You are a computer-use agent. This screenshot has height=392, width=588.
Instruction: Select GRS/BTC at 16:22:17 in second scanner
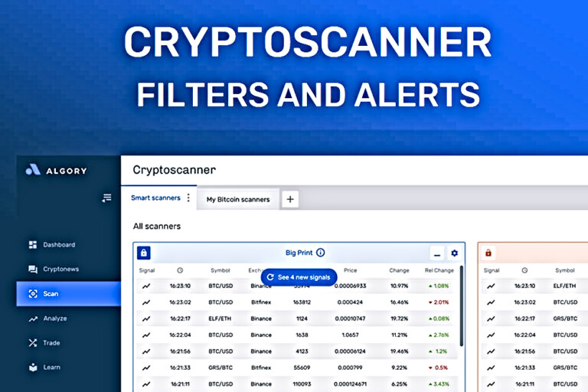565,318
